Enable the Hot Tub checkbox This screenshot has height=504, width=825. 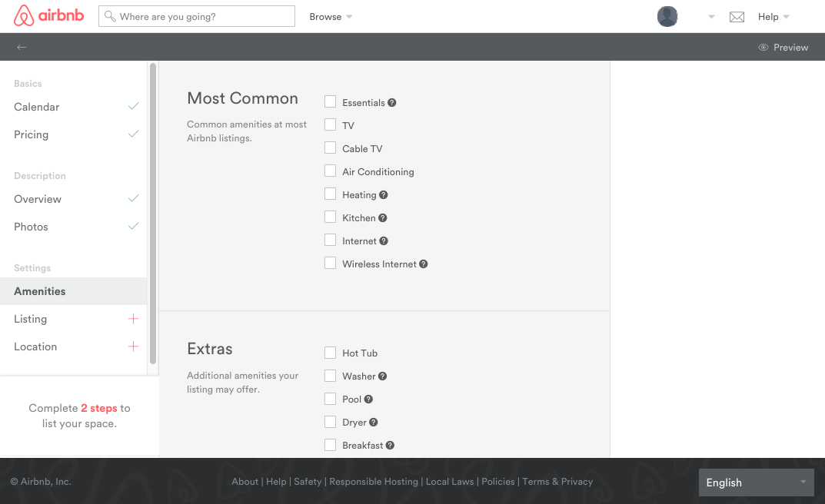pos(331,352)
